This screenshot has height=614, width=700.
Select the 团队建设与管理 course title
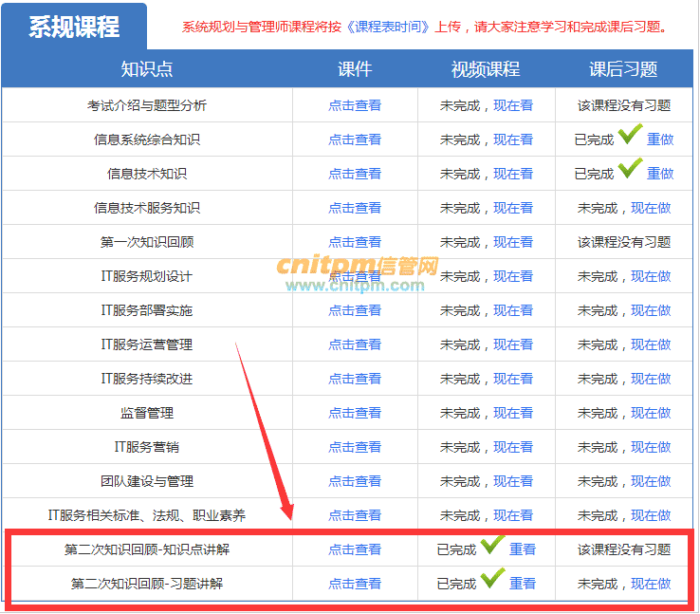[x=147, y=481]
